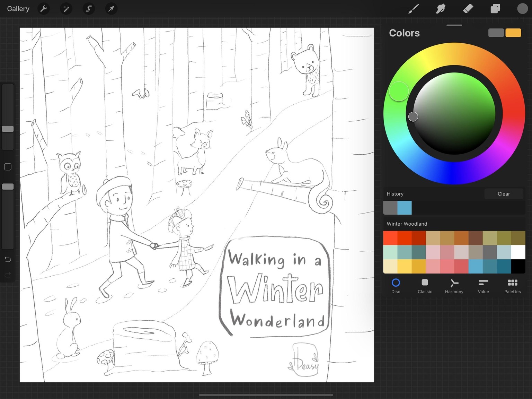Clear the color history

tap(504, 194)
